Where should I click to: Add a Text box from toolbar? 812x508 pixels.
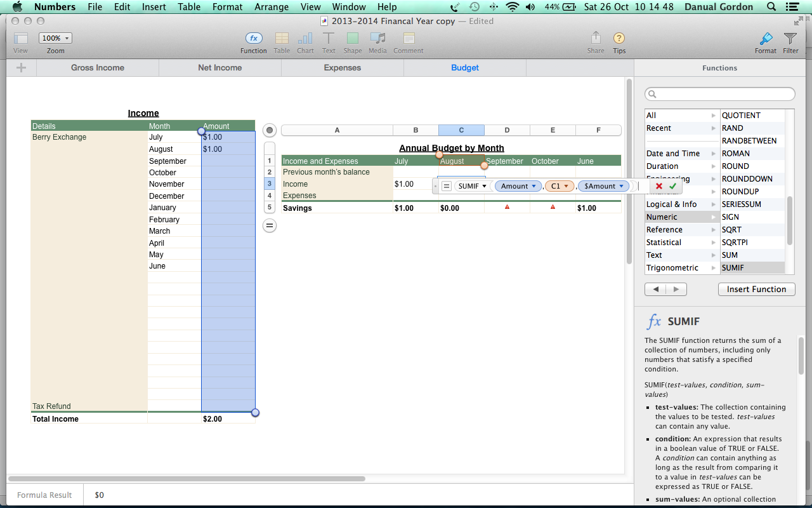(x=329, y=39)
